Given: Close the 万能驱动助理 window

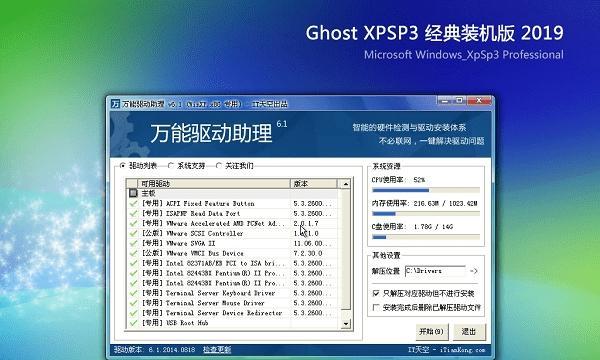Looking at the screenshot, I should 479,101.
